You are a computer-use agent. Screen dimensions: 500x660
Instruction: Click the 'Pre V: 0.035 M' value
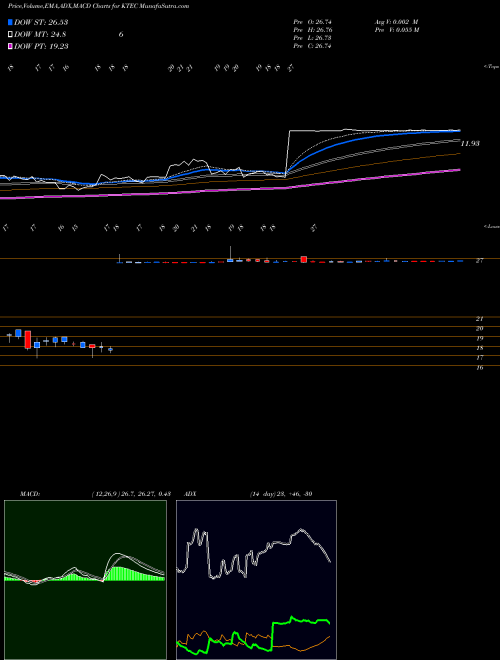coord(396,30)
